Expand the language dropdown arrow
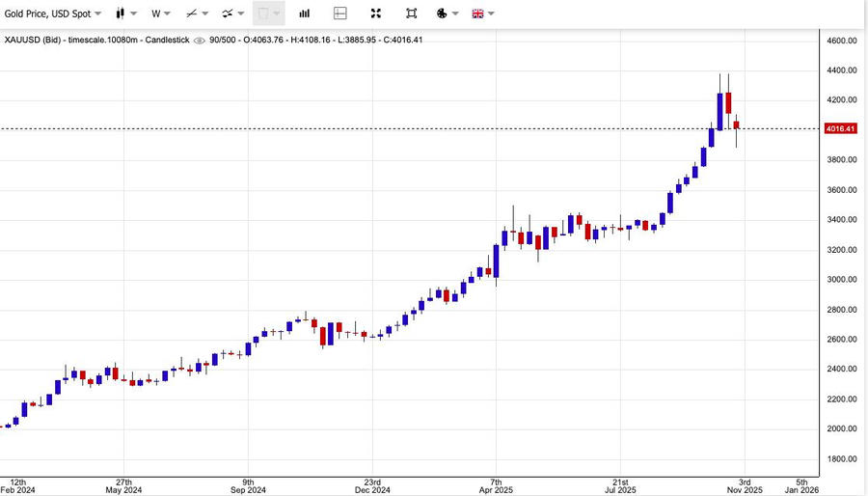 pos(492,14)
